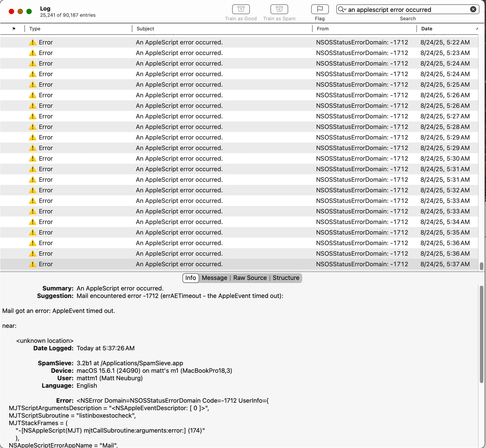
Task: Sort entries by the Type column header
Action: [x=35, y=29]
